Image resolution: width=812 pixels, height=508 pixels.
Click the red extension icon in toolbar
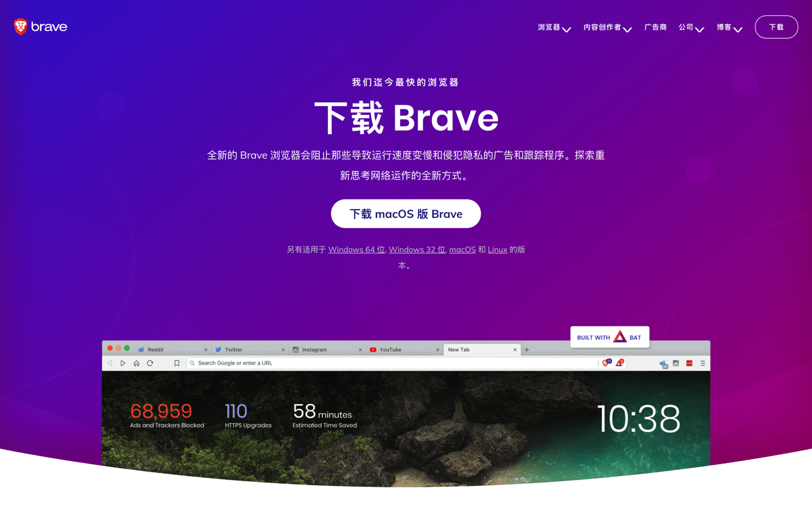coord(689,363)
